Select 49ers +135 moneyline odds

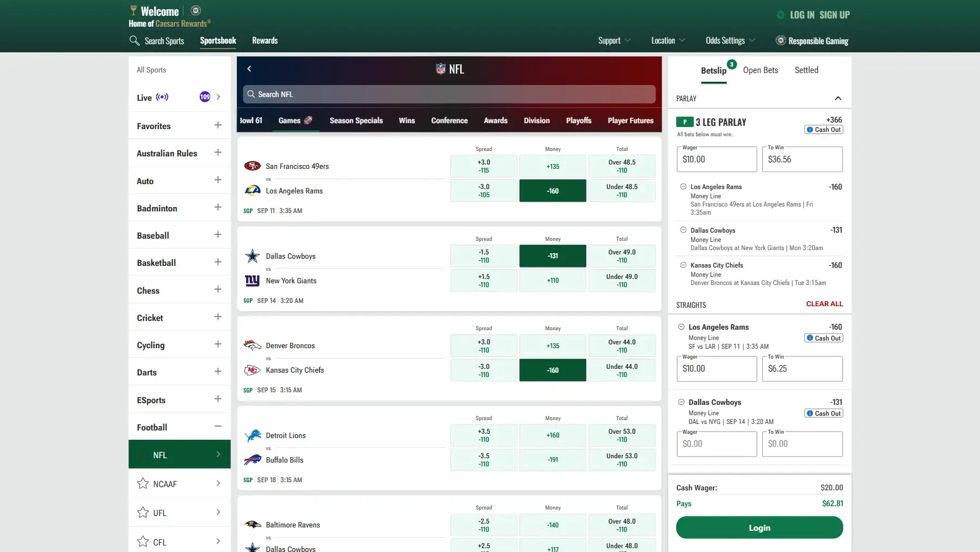coord(553,166)
